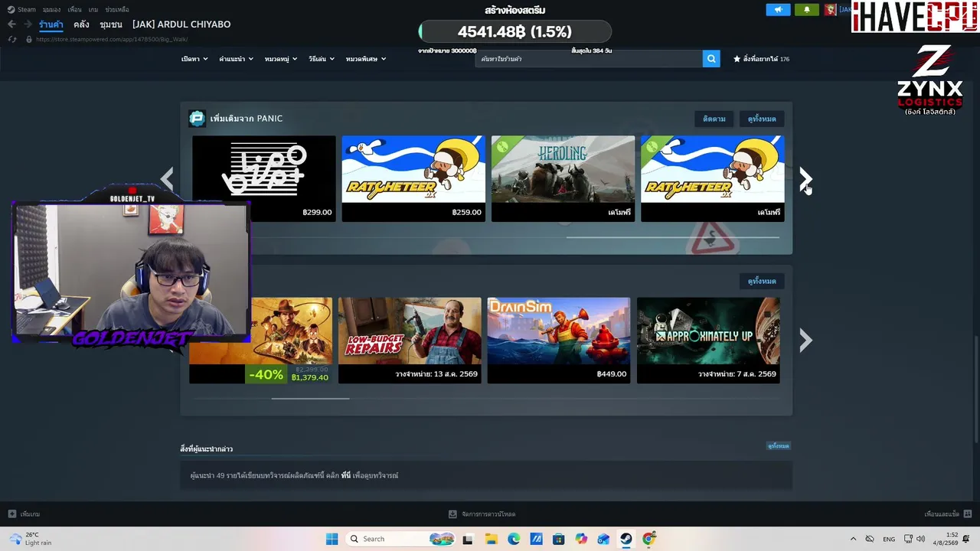Click the ที่นี่ link in curator reviews text
980x551 pixels.
[x=346, y=476]
